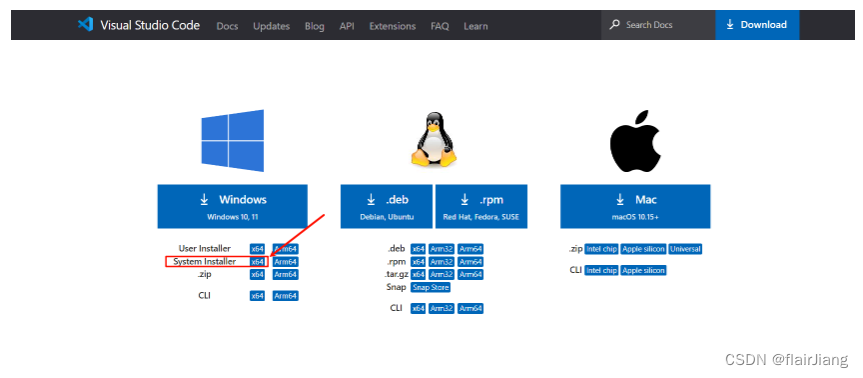Open the Docs menu item
The image size is (863, 378).
[x=227, y=26]
